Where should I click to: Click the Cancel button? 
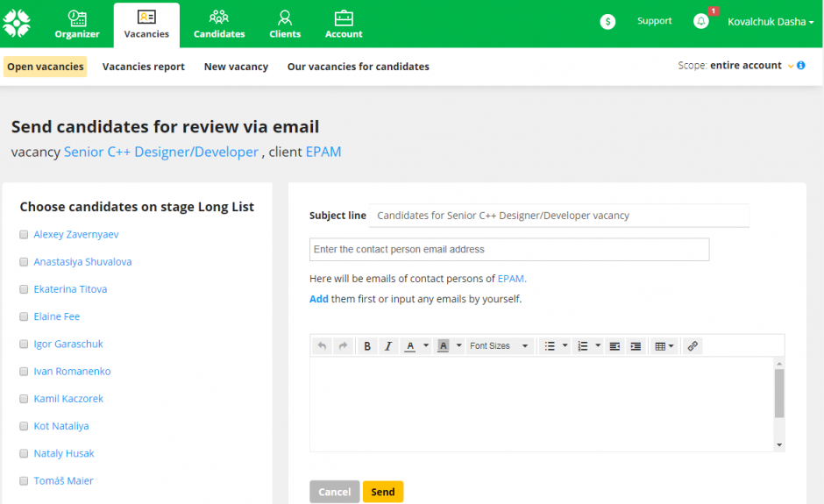334,492
